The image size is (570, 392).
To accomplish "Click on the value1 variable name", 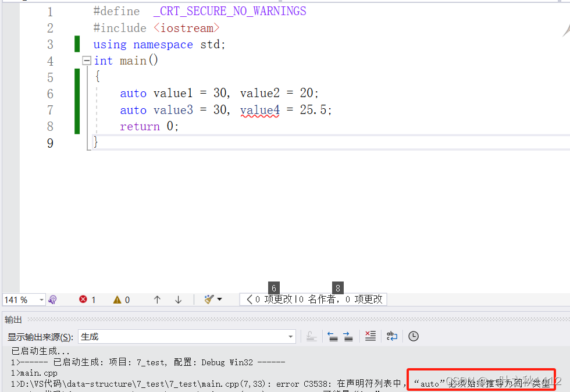I will (x=173, y=93).
